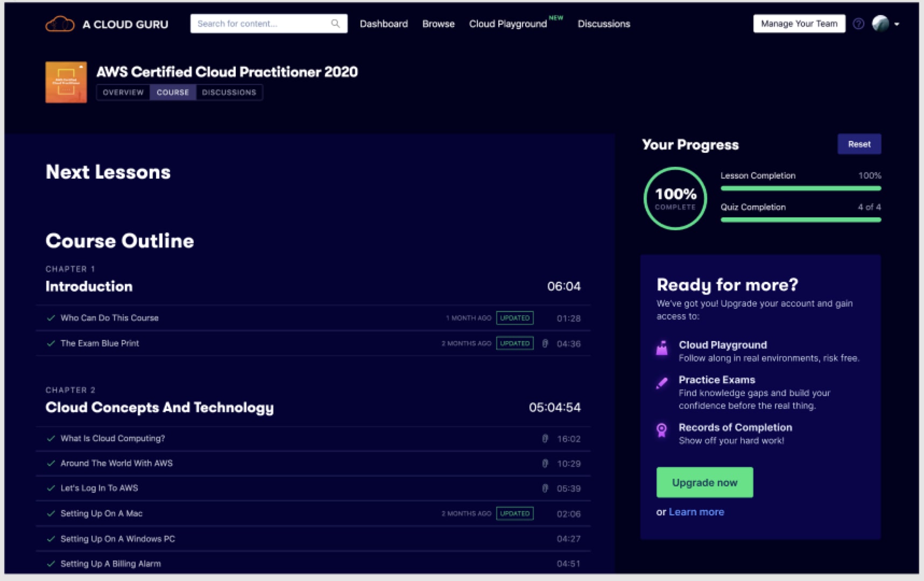Click the 06:04 Introduction chapter duration
Screen dimensions: 924x581
point(564,286)
